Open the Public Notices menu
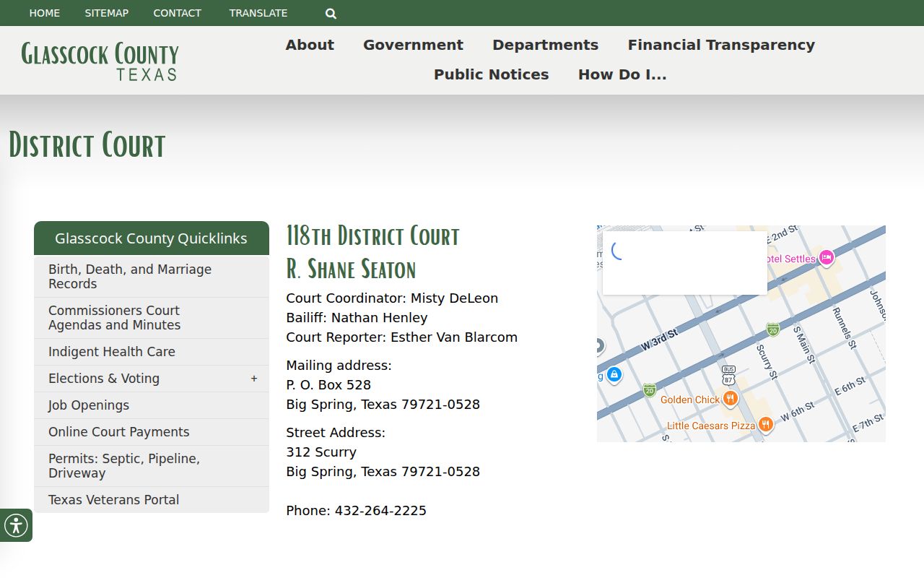 click(x=491, y=74)
